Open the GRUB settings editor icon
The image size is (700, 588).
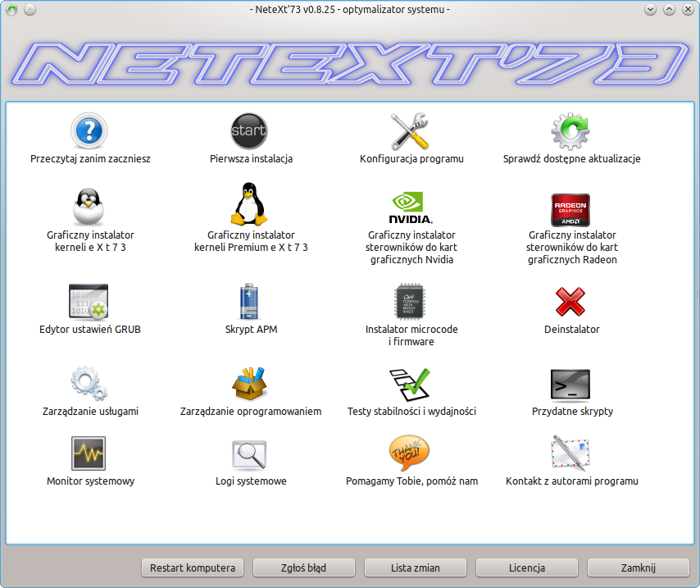89,302
